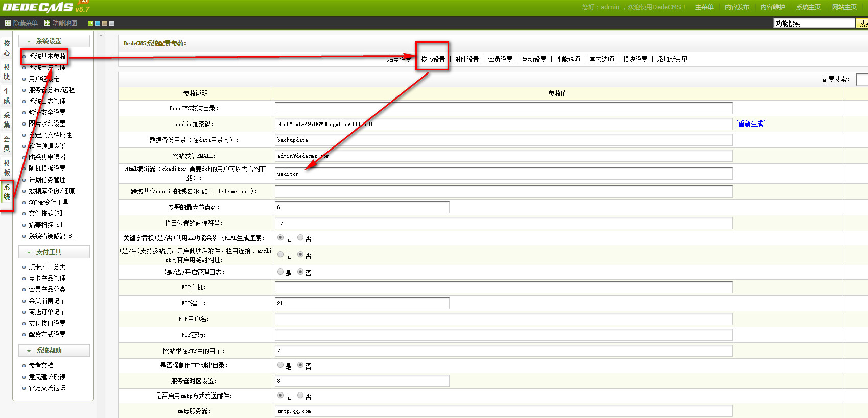868x418 pixels.
Task: Select 否 for 是否强制用FTP创建目录
Action: coord(300,365)
